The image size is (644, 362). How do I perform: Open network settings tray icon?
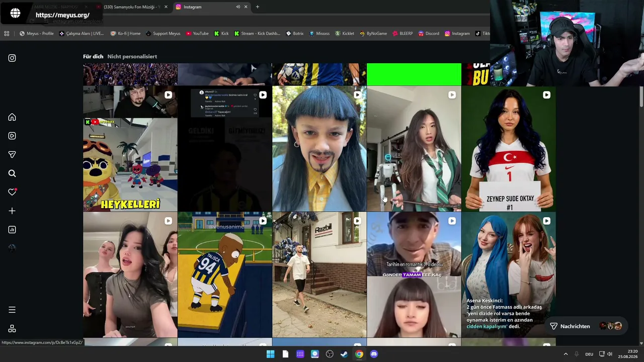602,354
